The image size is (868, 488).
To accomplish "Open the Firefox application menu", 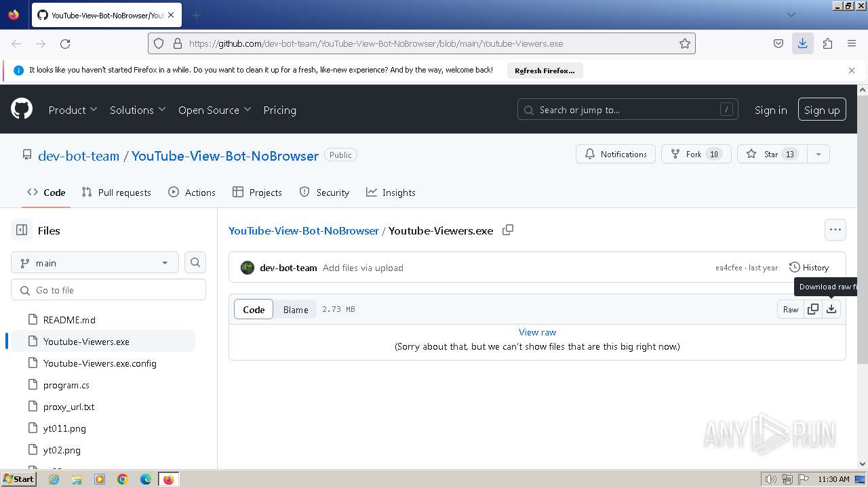I will pos(852,43).
